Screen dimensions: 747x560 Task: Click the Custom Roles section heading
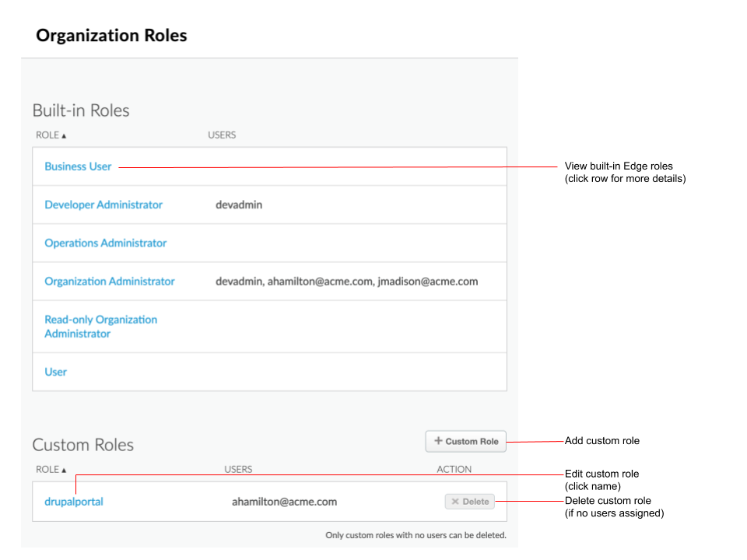(x=83, y=445)
